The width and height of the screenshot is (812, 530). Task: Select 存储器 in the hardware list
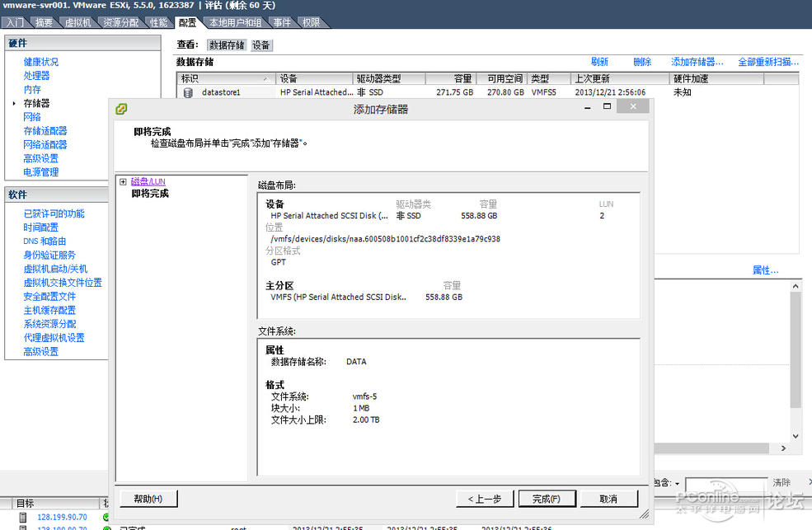coord(37,103)
